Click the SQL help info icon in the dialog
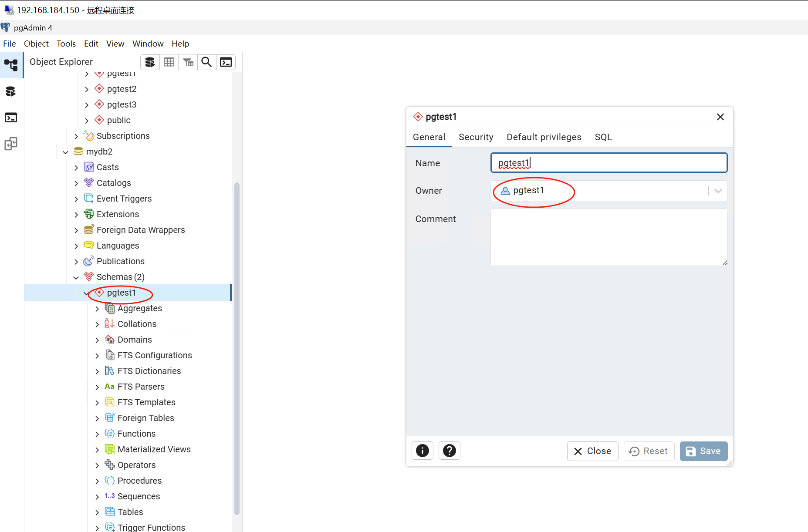This screenshot has width=808, height=532. tap(422, 451)
